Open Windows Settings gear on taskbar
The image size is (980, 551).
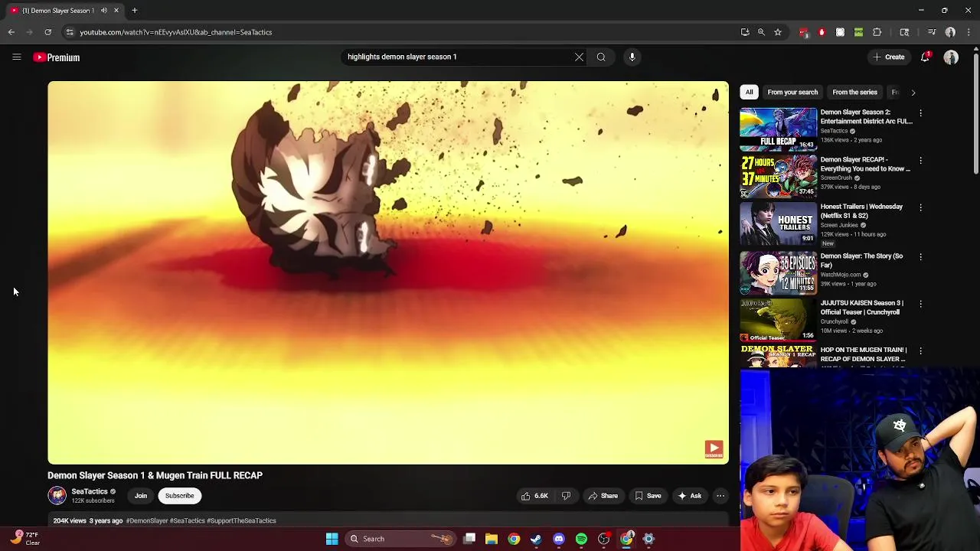coord(648,539)
